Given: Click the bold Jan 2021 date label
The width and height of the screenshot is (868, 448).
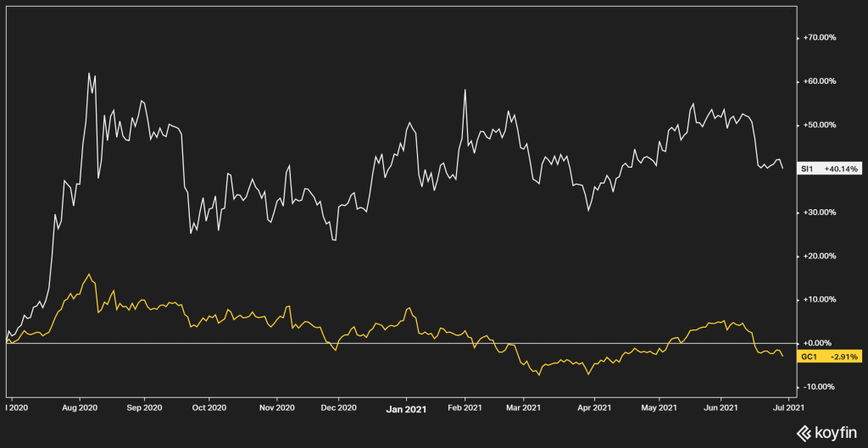Looking at the screenshot, I should 406,407.
